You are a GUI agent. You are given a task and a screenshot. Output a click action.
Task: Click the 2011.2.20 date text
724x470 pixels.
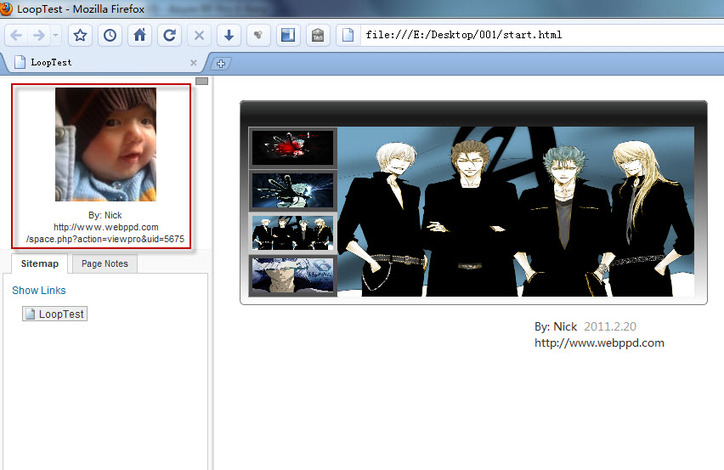[610, 327]
